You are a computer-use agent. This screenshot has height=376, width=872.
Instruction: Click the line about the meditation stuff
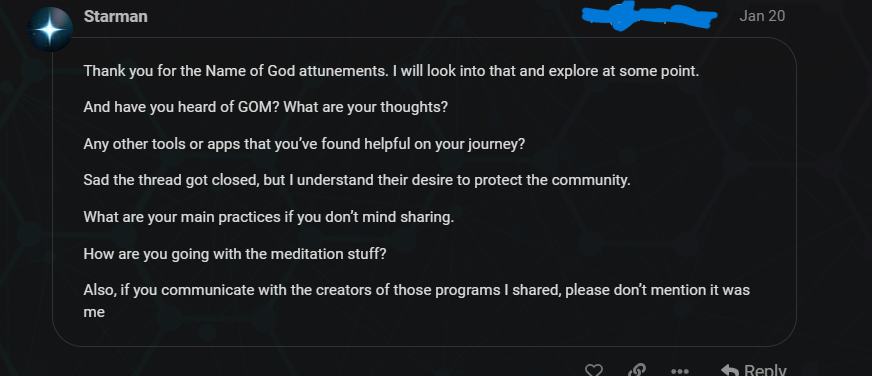click(235, 254)
